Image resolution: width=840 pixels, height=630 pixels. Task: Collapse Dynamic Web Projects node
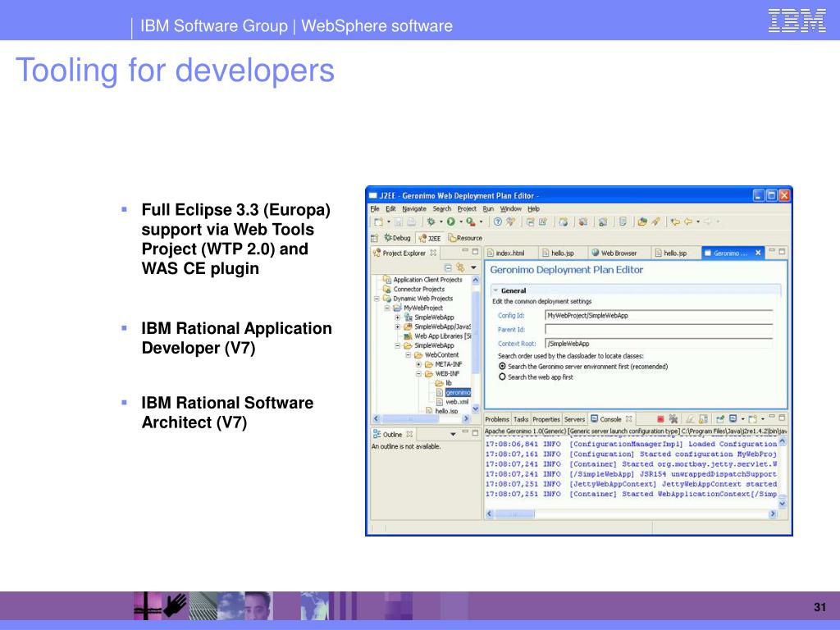pyautogui.click(x=377, y=299)
